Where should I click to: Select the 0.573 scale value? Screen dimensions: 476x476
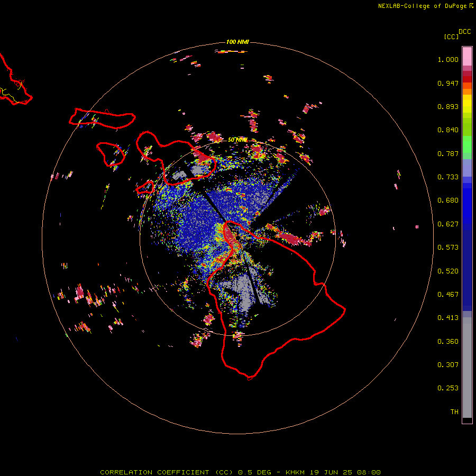click(448, 248)
